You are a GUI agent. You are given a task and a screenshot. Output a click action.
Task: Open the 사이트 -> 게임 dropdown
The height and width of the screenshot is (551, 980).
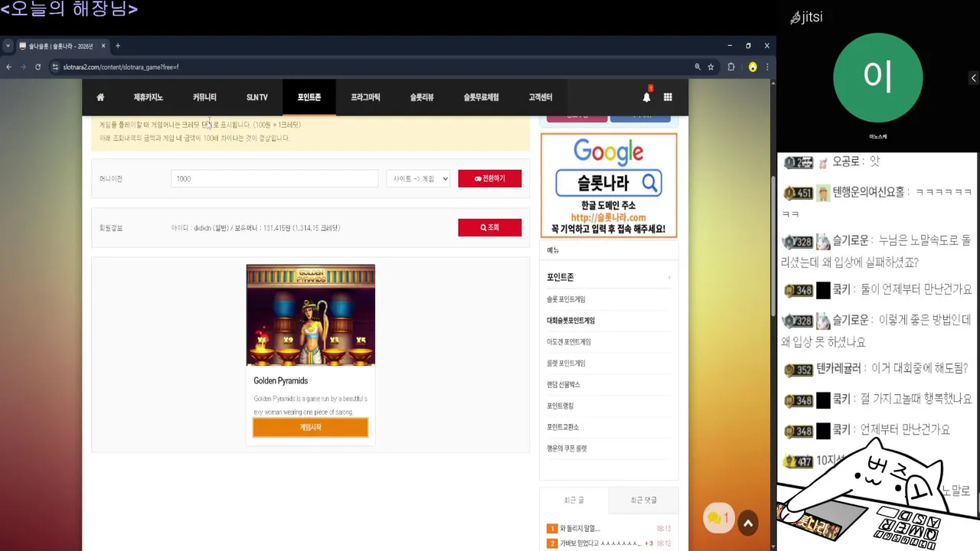coord(418,178)
